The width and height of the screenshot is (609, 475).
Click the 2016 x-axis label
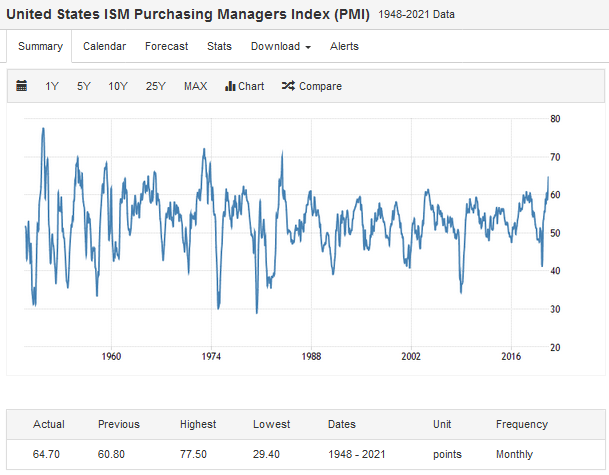coord(511,356)
